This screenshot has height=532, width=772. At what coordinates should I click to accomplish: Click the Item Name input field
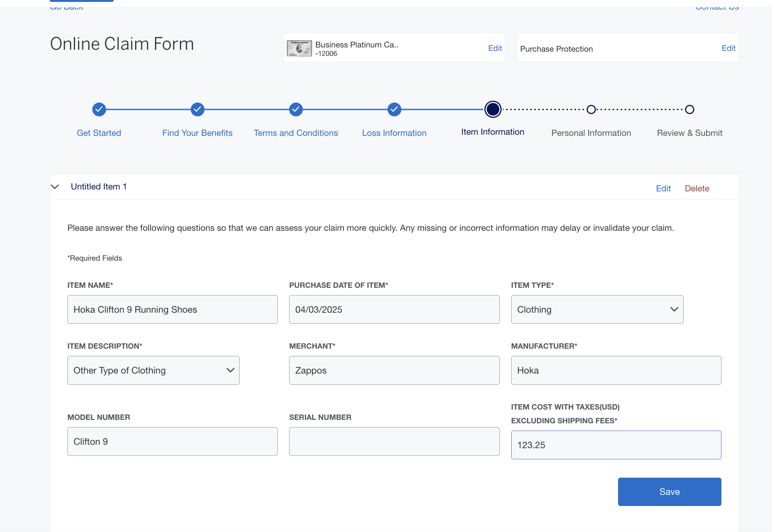[x=172, y=309]
